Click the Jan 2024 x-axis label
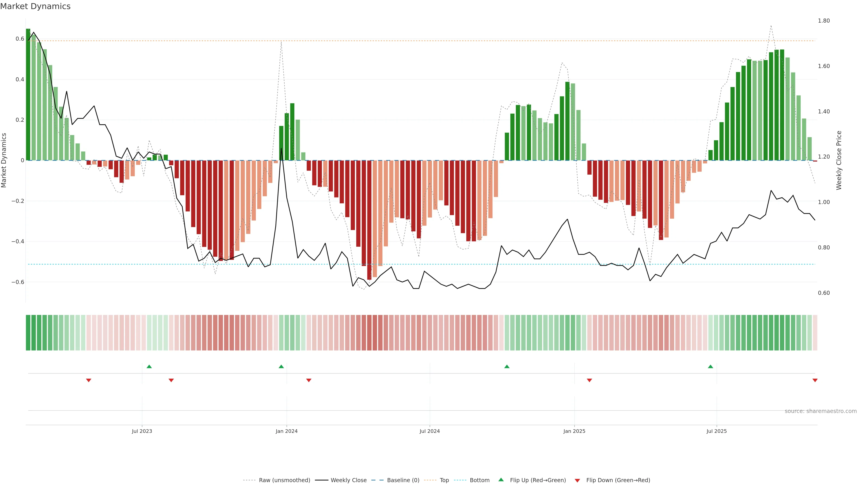This screenshot has height=488, width=868. pyautogui.click(x=286, y=431)
